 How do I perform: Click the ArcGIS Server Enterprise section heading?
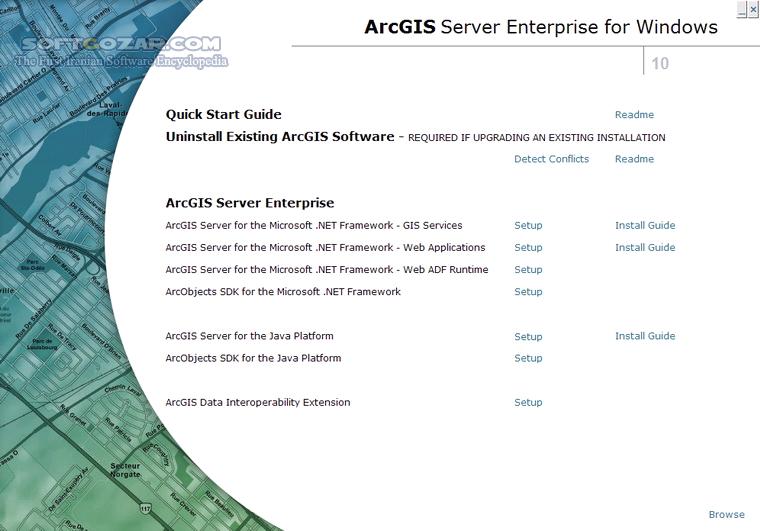tap(250, 203)
